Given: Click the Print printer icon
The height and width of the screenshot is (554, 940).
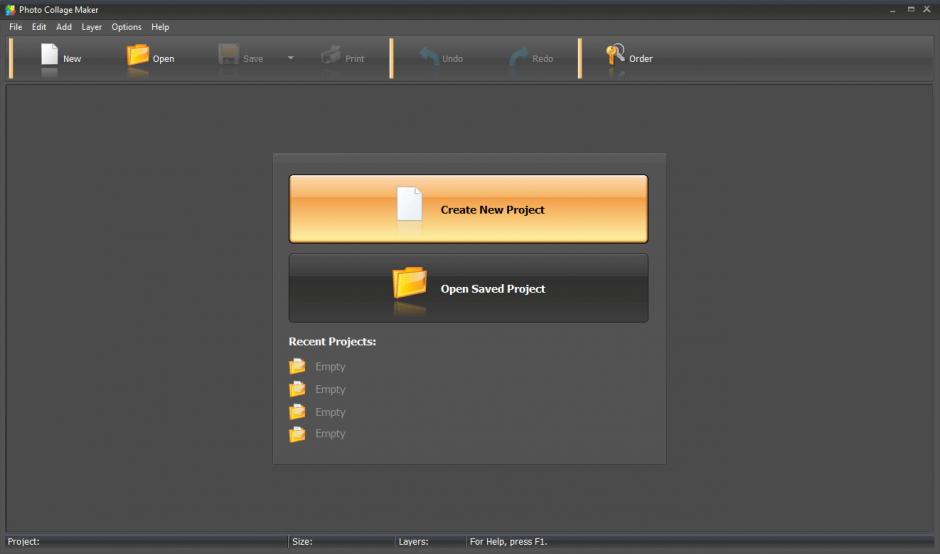Looking at the screenshot, I should tap(331, 55).
